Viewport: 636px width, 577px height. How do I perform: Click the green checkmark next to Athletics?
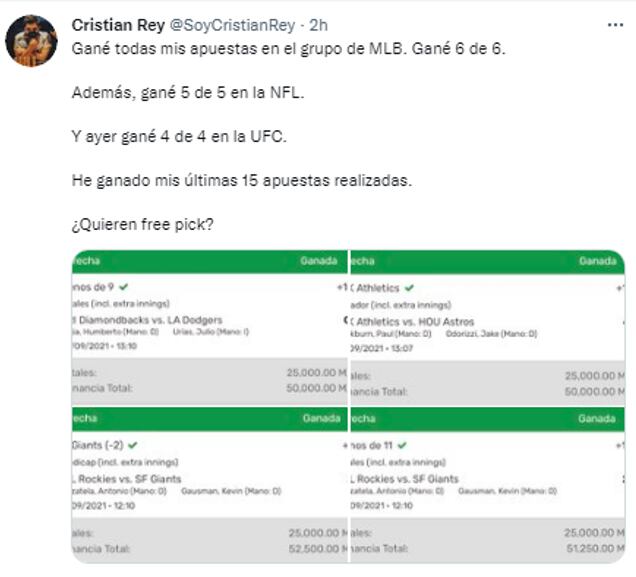tap(409, 288)
